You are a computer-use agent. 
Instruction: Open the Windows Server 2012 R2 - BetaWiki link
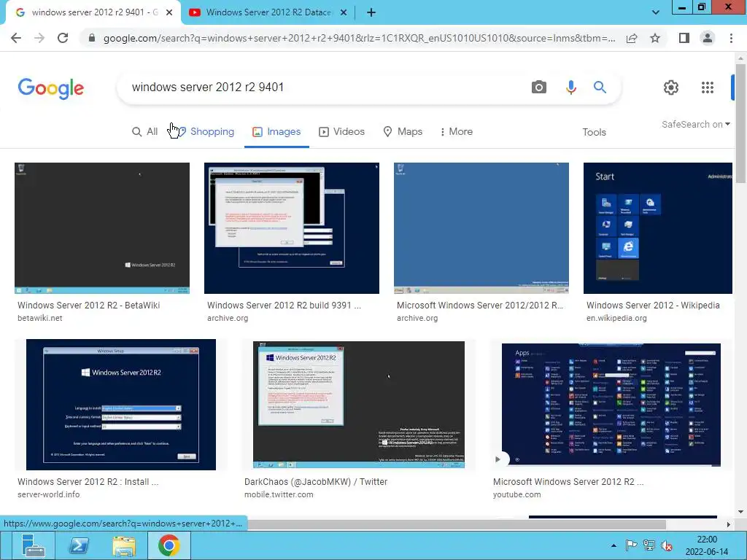point(88,306)
